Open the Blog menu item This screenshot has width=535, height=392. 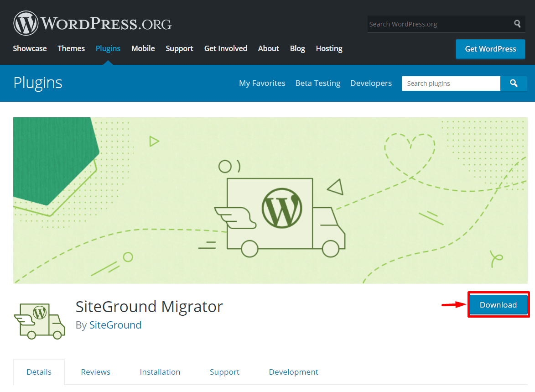click(x=297, y=48)
